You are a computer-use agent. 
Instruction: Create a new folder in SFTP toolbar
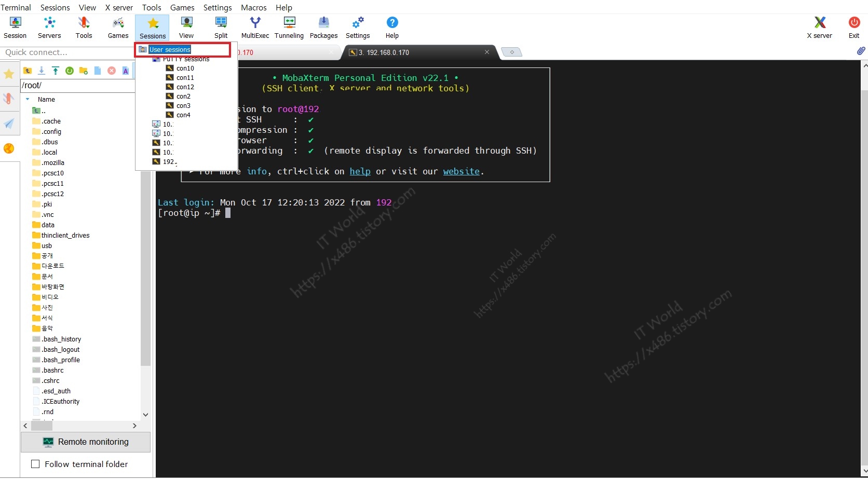84,71
